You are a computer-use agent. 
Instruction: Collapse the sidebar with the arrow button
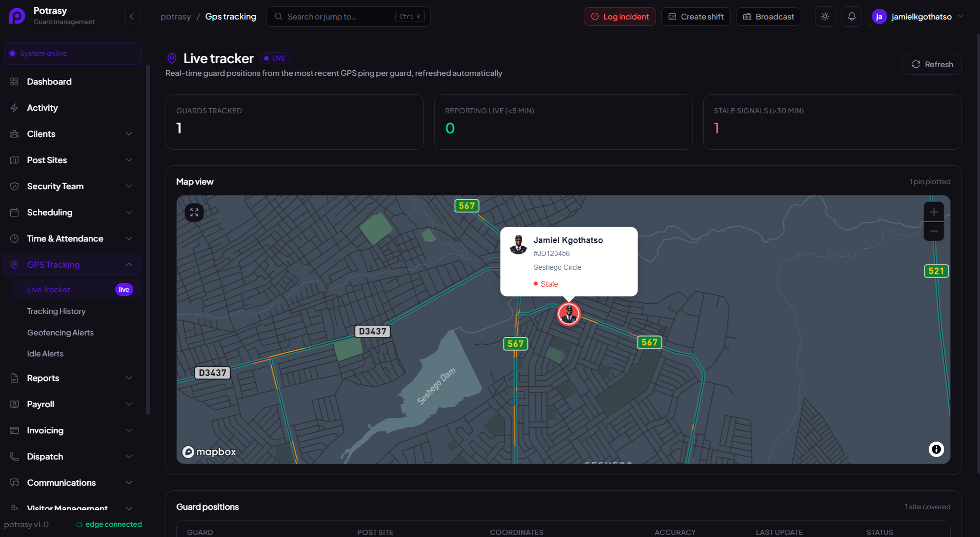pos(132,16)
